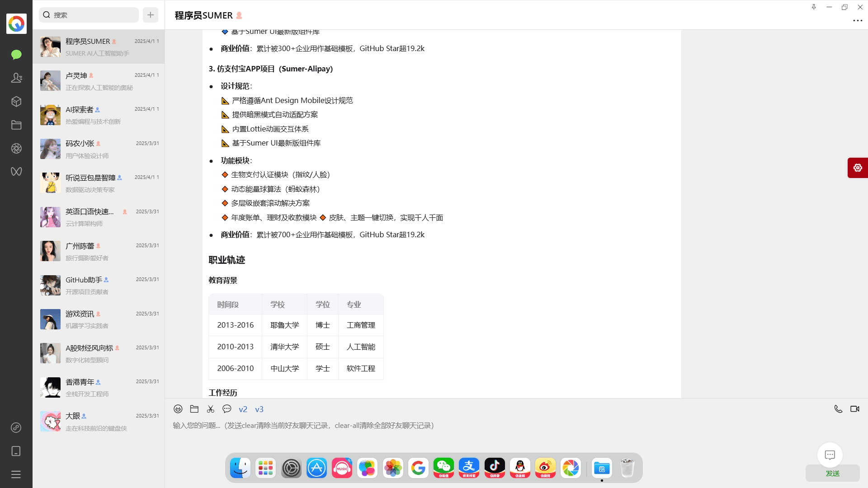
Task: Start a video call
Action: 855,409
